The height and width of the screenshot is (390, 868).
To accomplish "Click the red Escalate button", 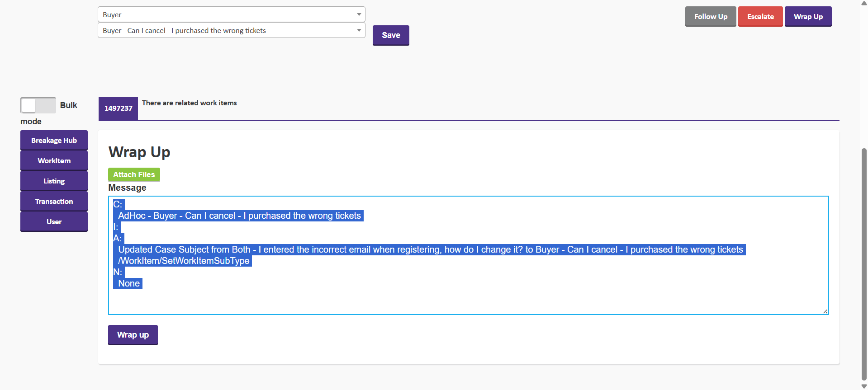I will (760, 17).
